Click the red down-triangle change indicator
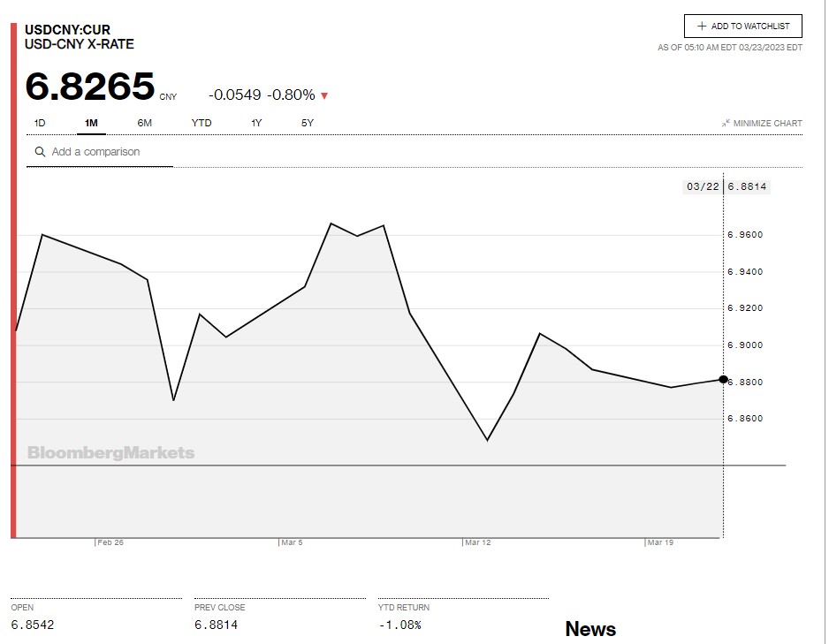The image size is (829, 644). point(324,95)
